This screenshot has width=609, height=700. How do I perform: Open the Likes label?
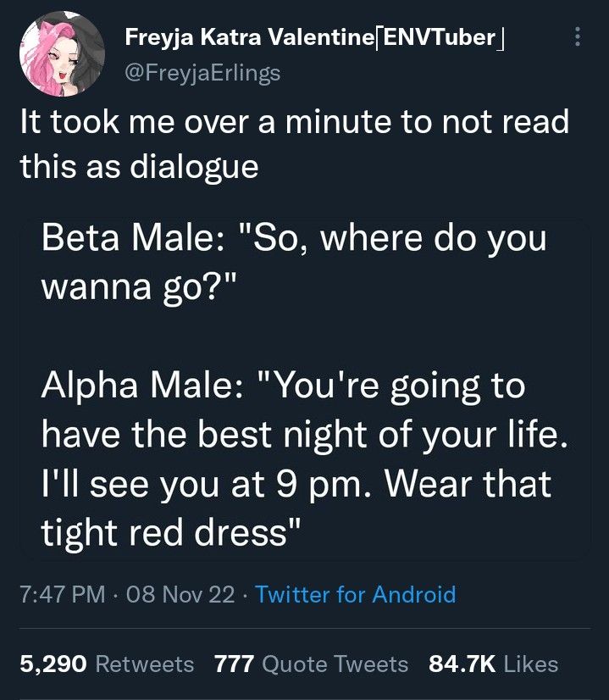click(531, 664)
